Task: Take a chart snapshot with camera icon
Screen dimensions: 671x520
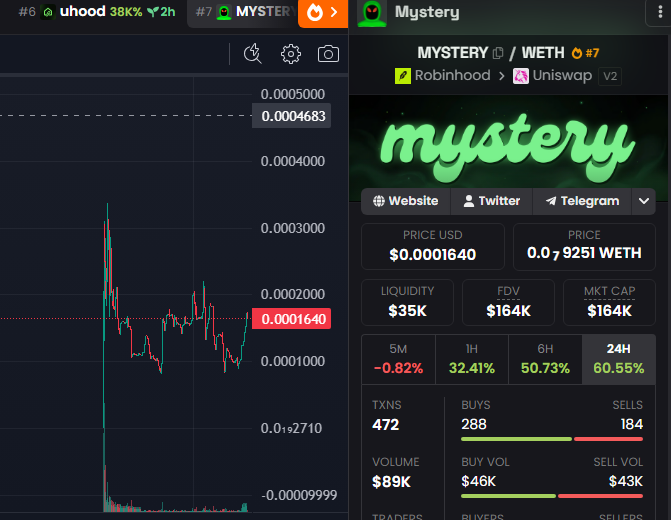Action: 328,54
